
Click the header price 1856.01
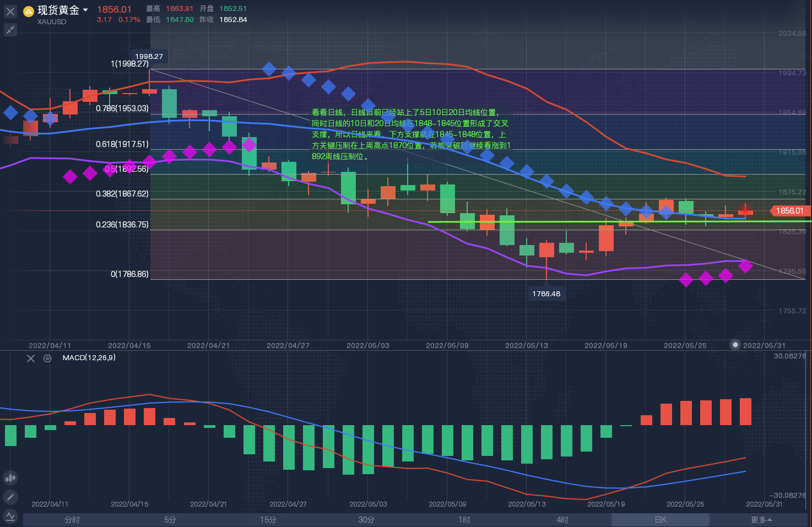click(x=114, y=9)
